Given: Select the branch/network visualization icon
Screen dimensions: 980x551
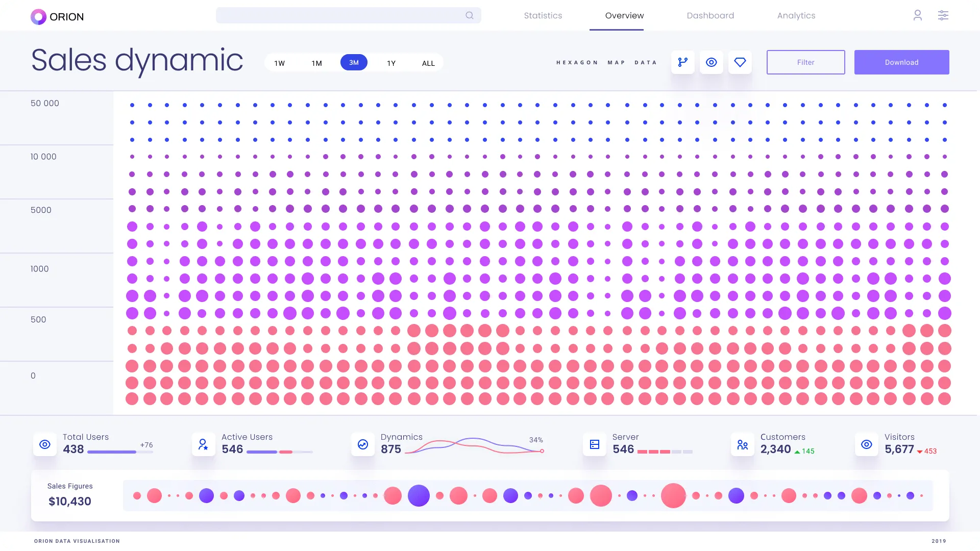Looking at the screenshot, I should click(x=682, y=62).
